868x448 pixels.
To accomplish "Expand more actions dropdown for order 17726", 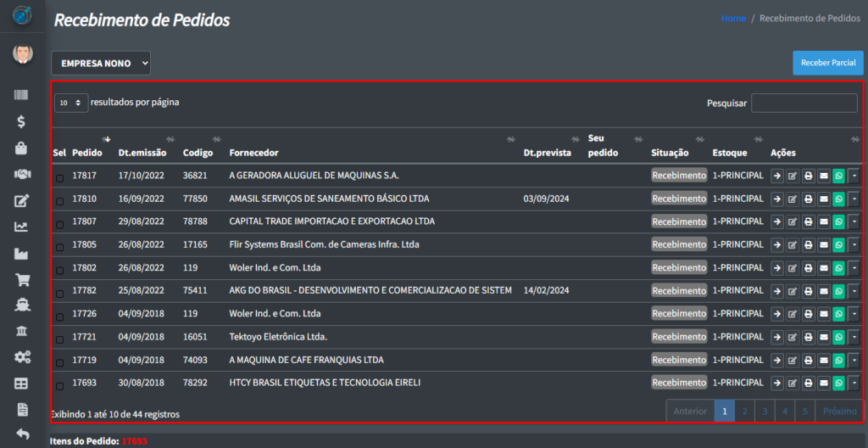I will [854, 314].
